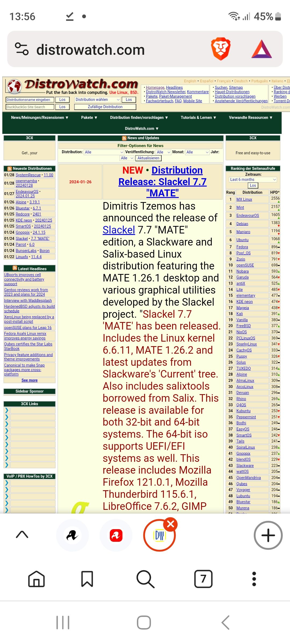Expand the Pakete menu
290x644 pixels.
point(89,118)
